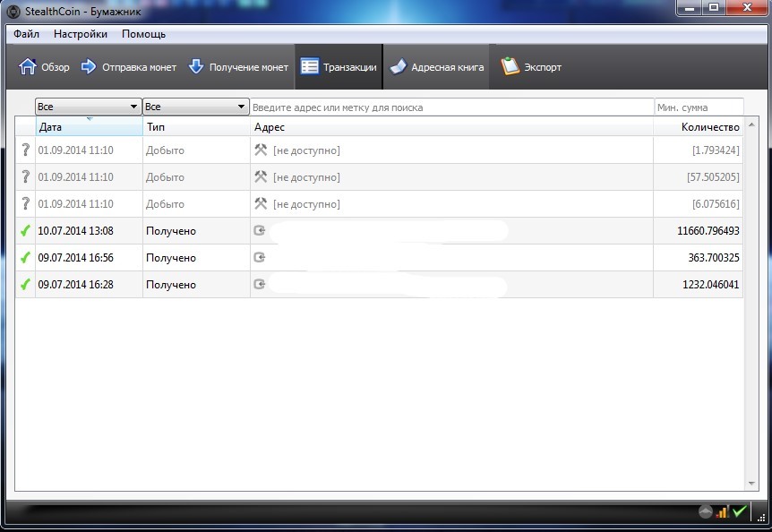This screenshot has width=772, height=532.
Task: Click the date 09.07.2014 16:28
Action: click(x=75, y=284)
